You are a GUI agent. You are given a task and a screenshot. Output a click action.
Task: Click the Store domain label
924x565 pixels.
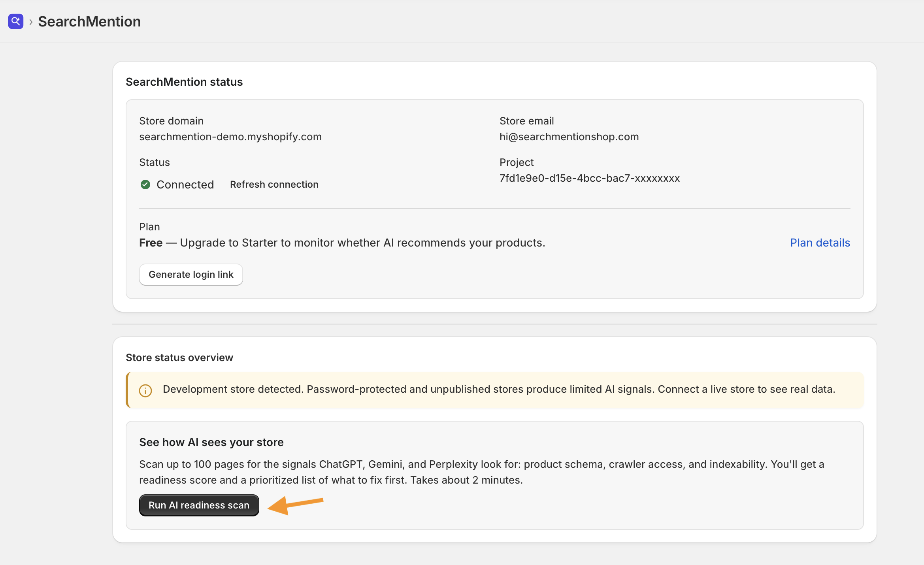(172, 121)
